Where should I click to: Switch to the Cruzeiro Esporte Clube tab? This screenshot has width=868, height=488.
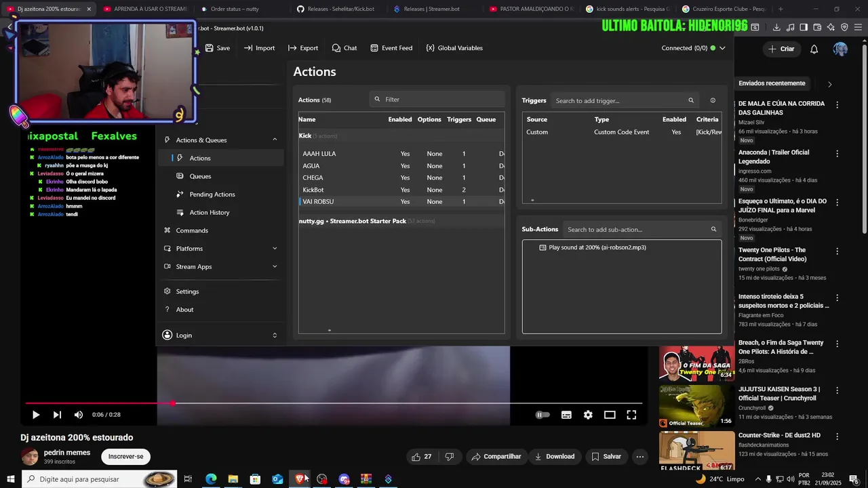(x=724, y=9)
